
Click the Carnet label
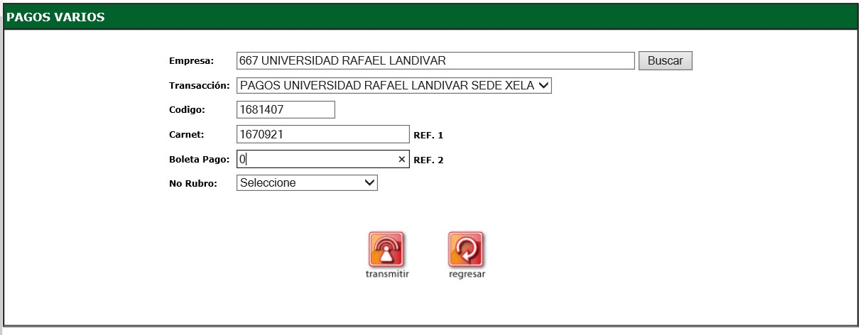[x=186, y=135]
